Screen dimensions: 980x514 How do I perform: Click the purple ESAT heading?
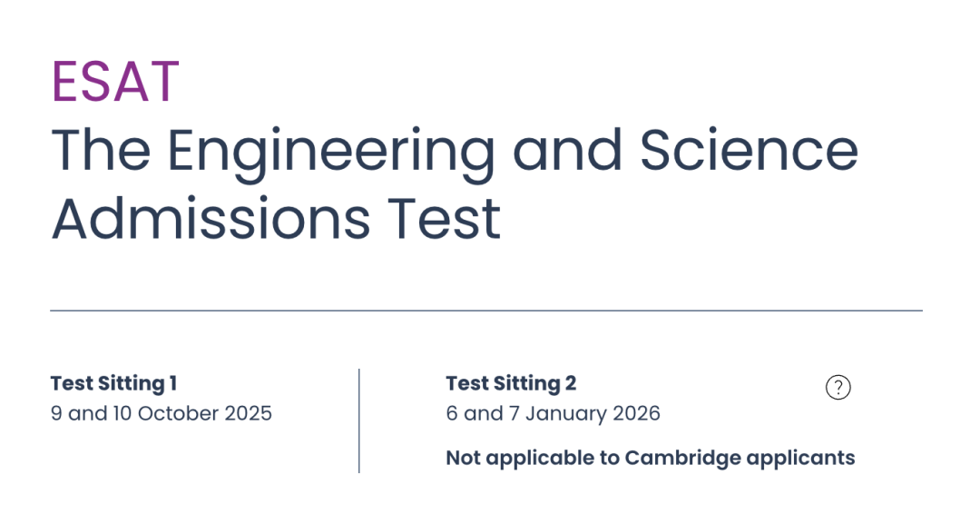click(115, 82)
